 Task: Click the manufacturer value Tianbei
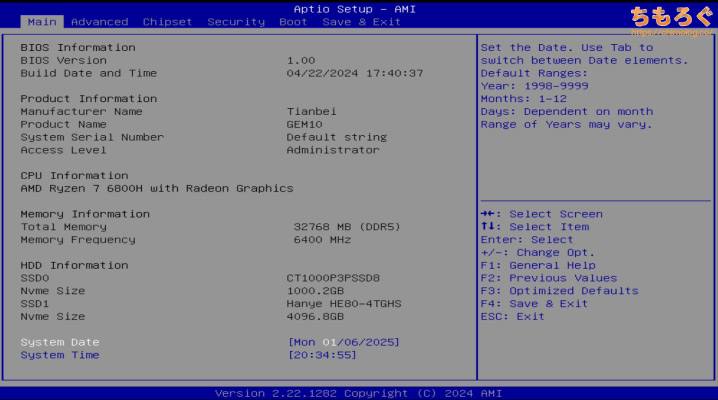click(x=311, y=111)
